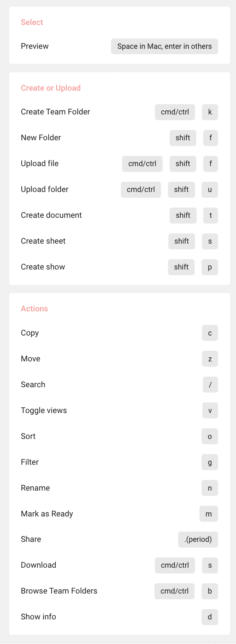Click the shift badge in New Folder row
This screenshot has height=644, width=236.
pos(183,138)
